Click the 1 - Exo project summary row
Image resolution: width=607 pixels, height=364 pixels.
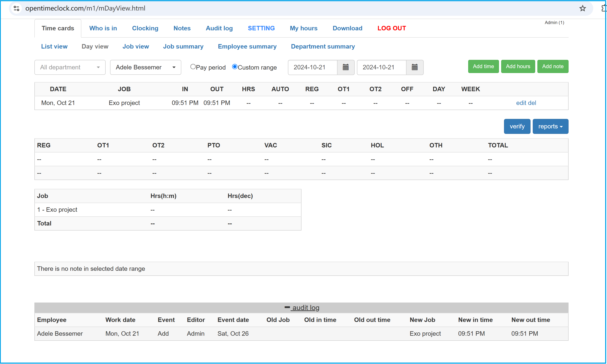click(168, 210)
